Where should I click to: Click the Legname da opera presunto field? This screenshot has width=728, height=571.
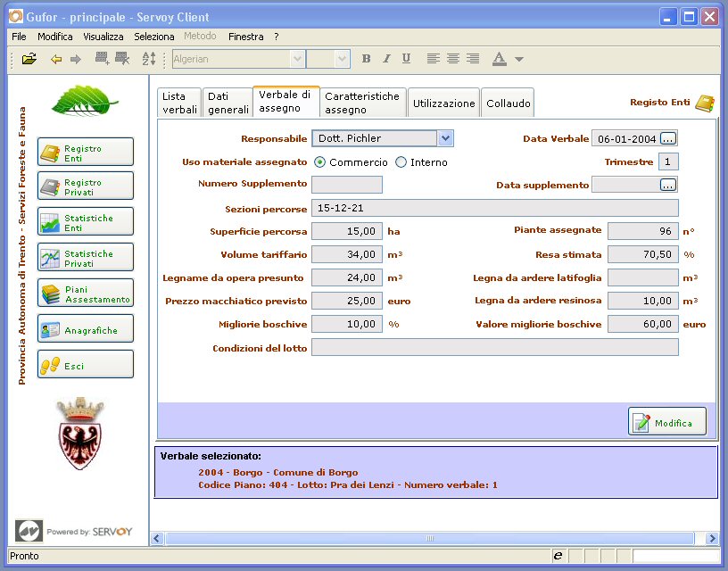click(347, 277)
